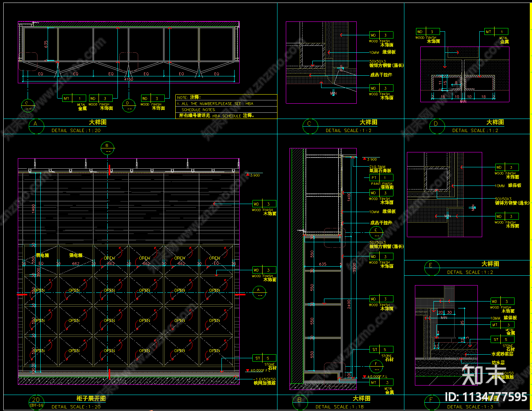
Task: Click the MT 3 metal tag at detail B's base
Action: coord(381,383)
